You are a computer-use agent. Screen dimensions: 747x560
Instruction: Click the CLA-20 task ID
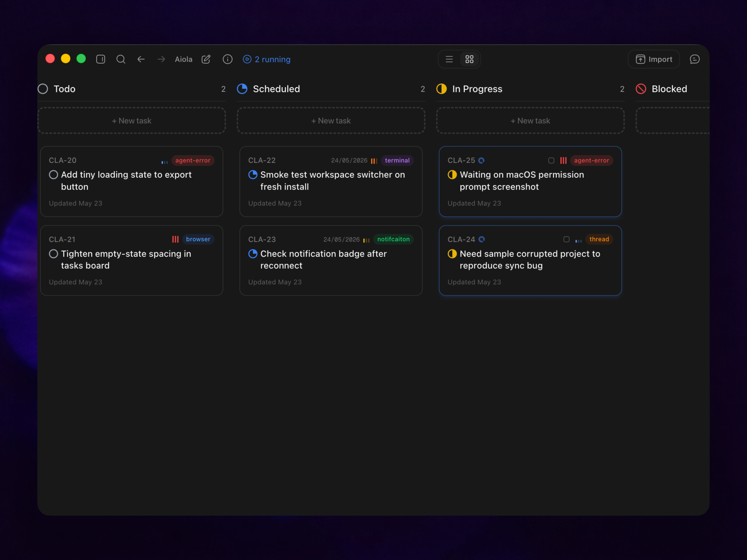[63, 160]
